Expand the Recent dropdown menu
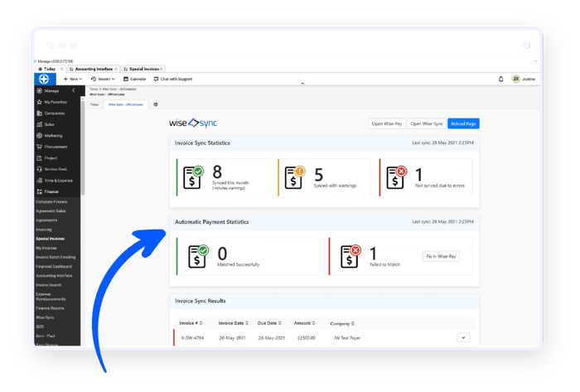580x392 pixels. (103, 79)
